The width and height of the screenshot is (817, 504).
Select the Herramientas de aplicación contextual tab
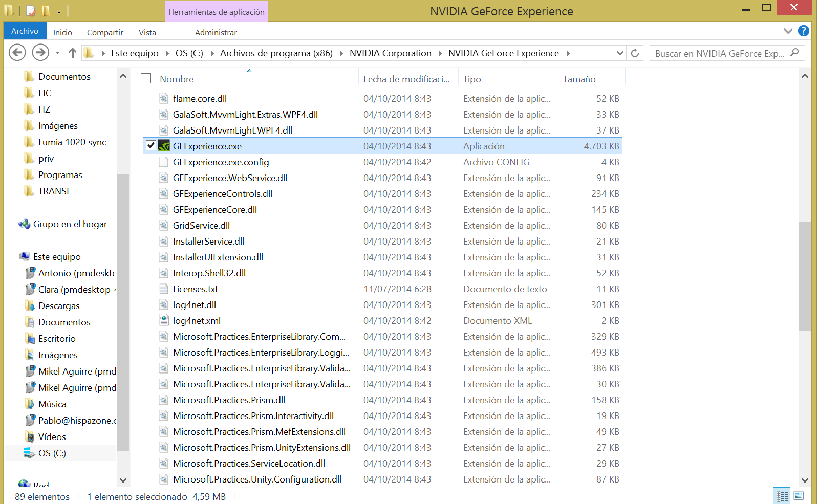pyautogui.click(x=217, y=12)
